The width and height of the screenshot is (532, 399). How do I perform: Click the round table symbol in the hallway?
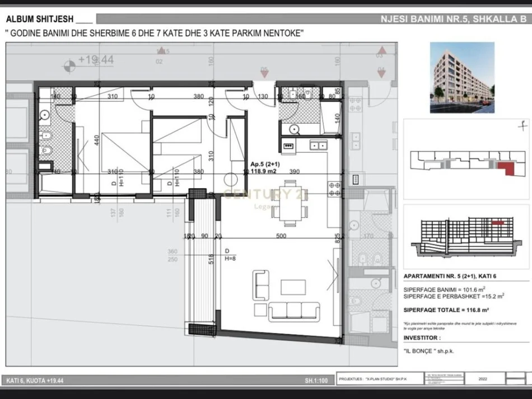click(x=231, y=181)
